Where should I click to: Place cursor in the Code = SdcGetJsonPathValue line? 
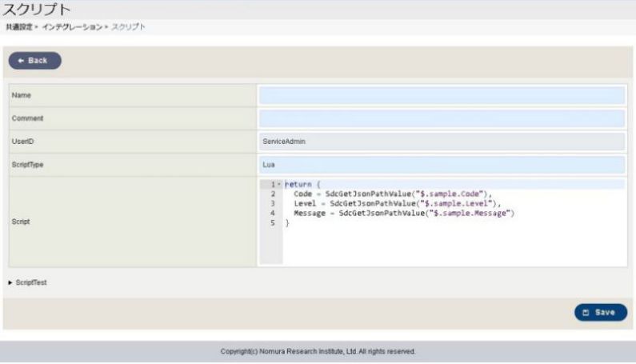click(393, 194)
